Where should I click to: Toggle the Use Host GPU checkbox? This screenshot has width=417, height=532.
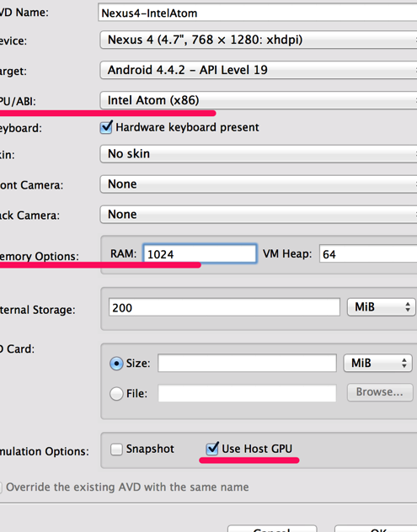pyautogui.click(x=212, y=448)
